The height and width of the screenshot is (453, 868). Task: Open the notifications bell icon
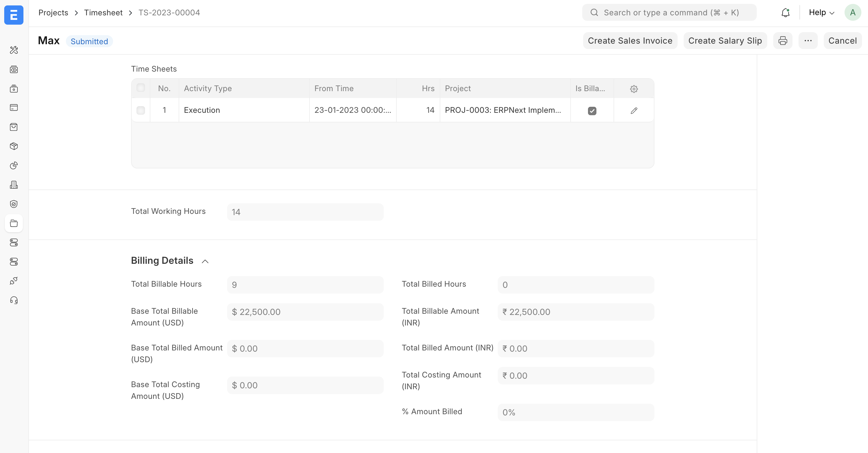[x=786, y=12]
